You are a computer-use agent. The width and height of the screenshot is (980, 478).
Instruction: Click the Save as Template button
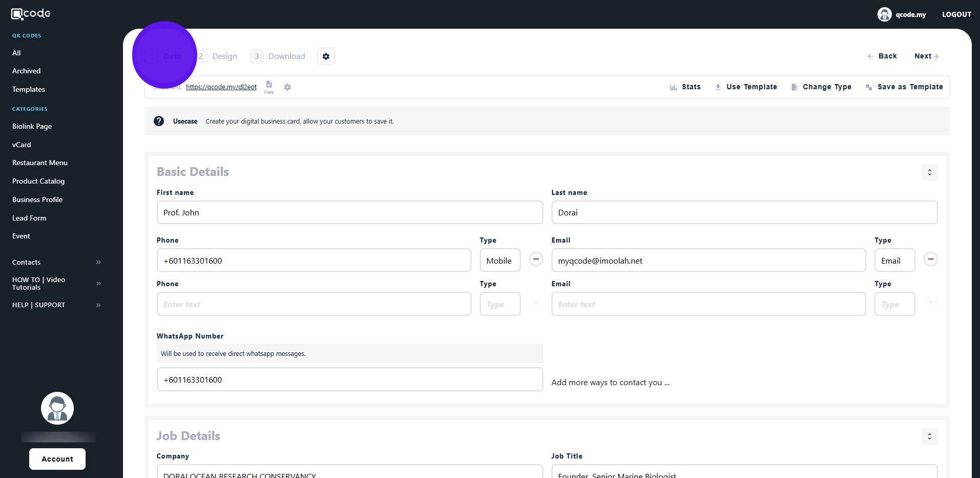coord(905,87)
